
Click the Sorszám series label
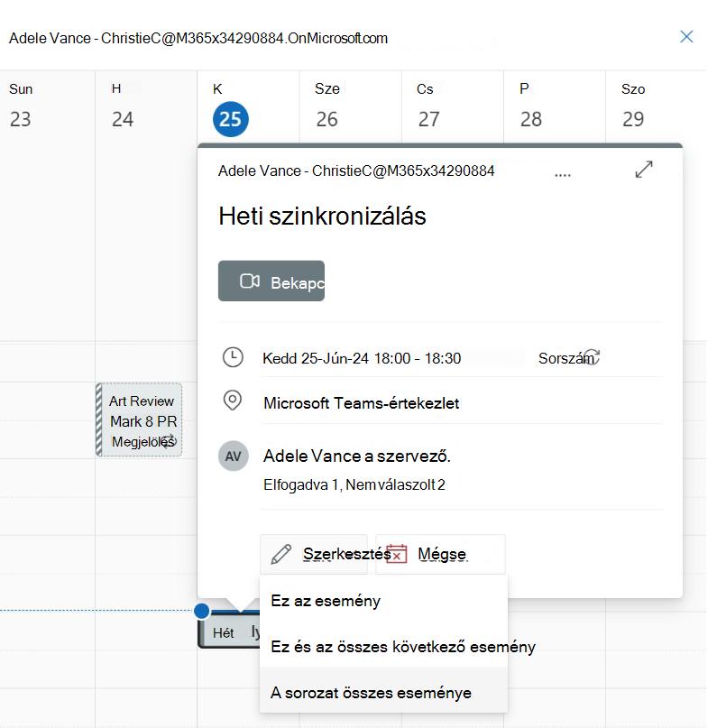[x=565, y=358]
